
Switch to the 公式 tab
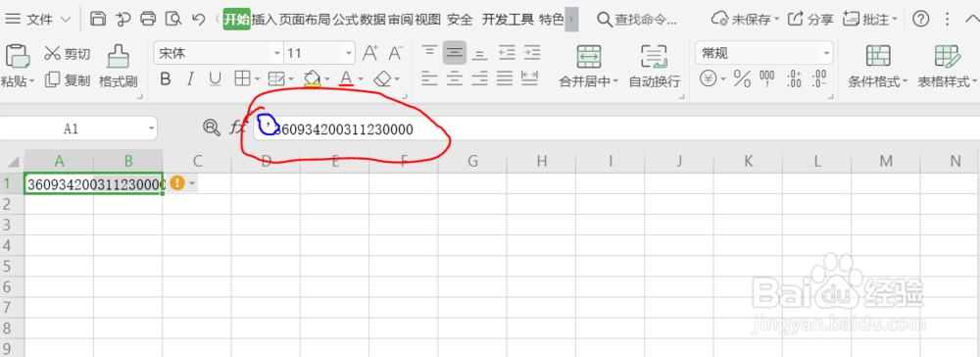point(345,20)
